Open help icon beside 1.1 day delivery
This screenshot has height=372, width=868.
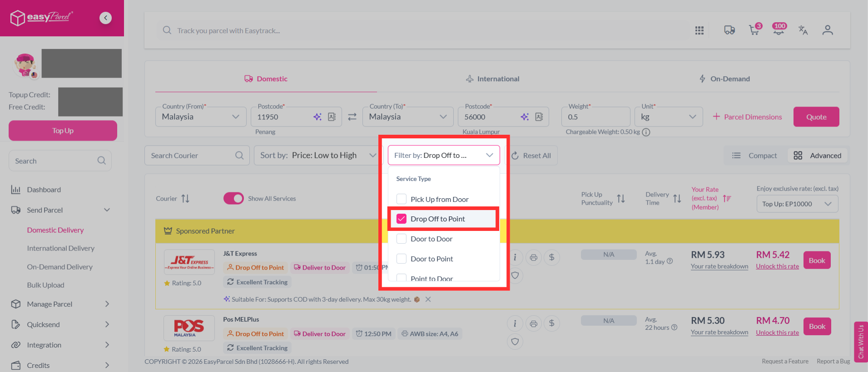(670, 261)
